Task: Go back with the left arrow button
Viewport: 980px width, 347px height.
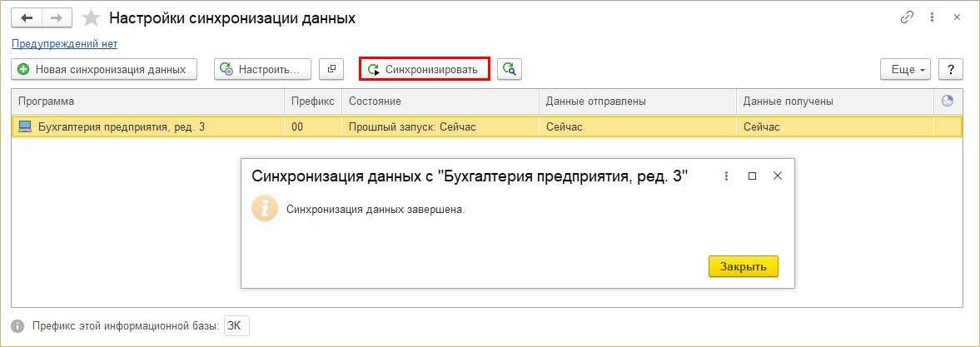Action: [x=27, y=18]
